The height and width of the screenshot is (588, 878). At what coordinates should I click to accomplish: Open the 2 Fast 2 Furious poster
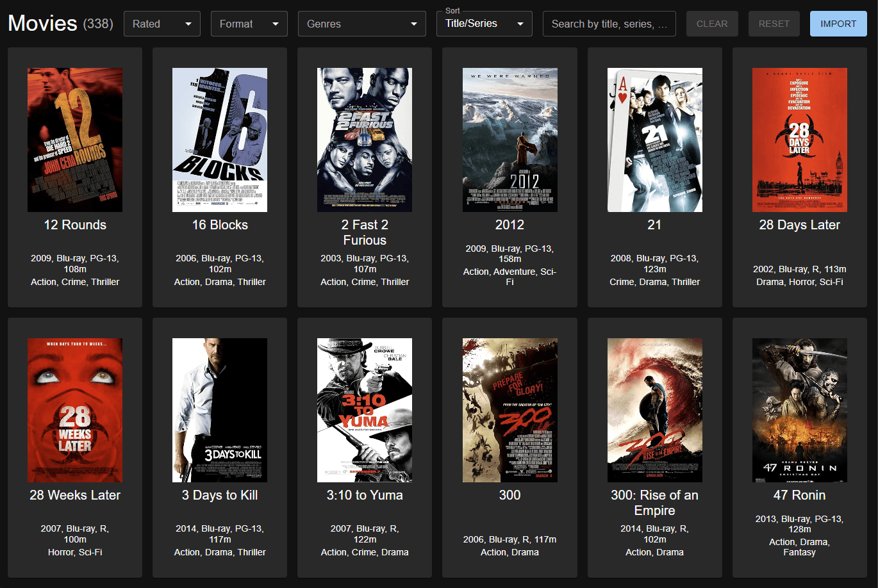click(x=365, y=140)
